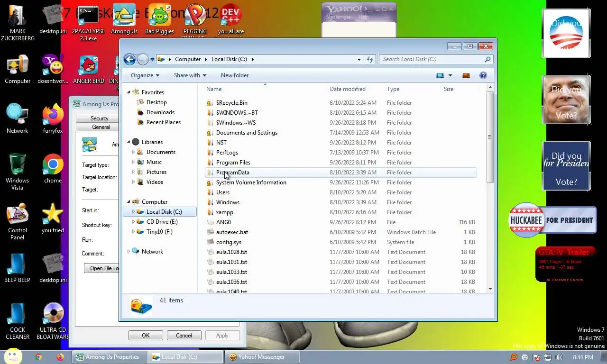Select the System Volume Information folder

tap(341, 182)
